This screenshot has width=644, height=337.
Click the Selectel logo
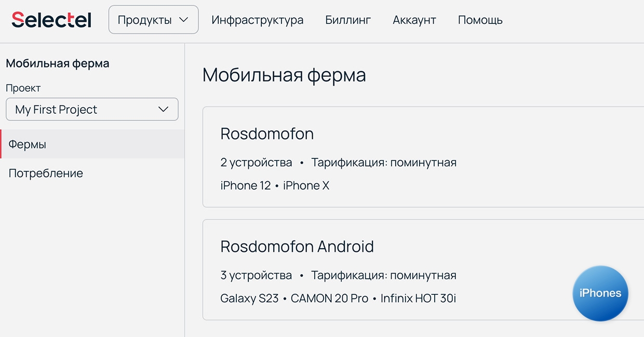(51, 20)
